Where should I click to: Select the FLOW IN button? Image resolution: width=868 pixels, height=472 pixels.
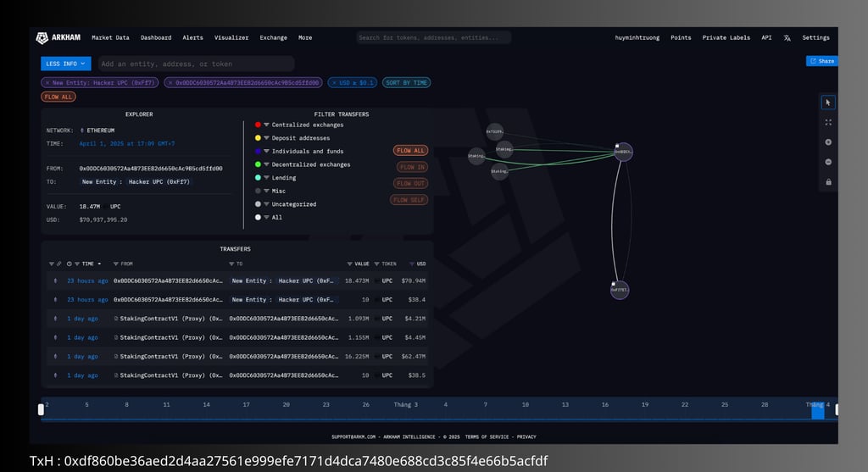click(x=413, y=167)
